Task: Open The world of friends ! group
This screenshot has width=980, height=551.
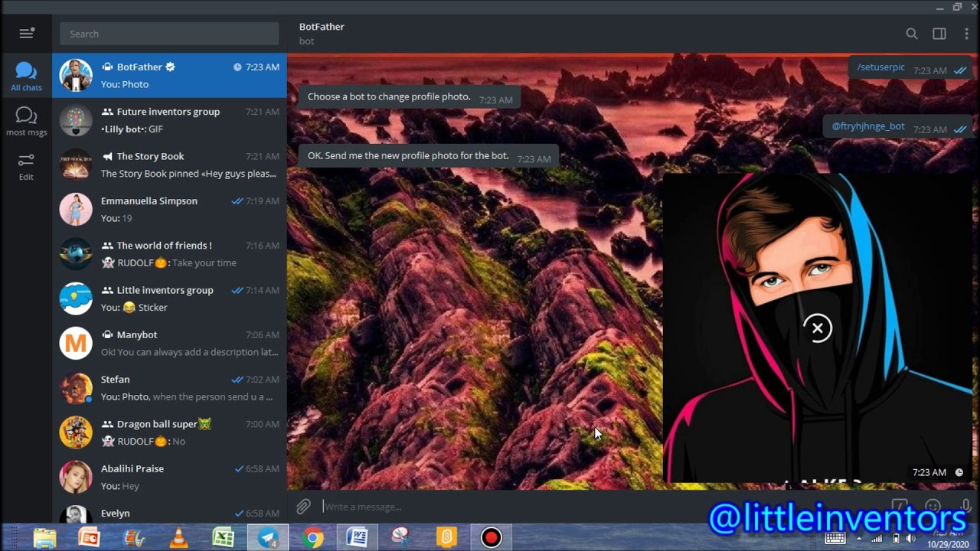Action: click(169, 254)
